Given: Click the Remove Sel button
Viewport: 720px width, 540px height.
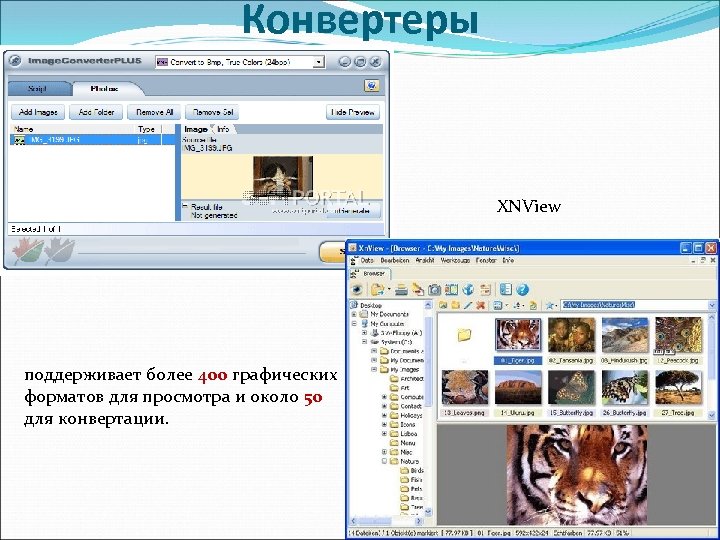Looking at the screenshot, I should pos(213,112).
